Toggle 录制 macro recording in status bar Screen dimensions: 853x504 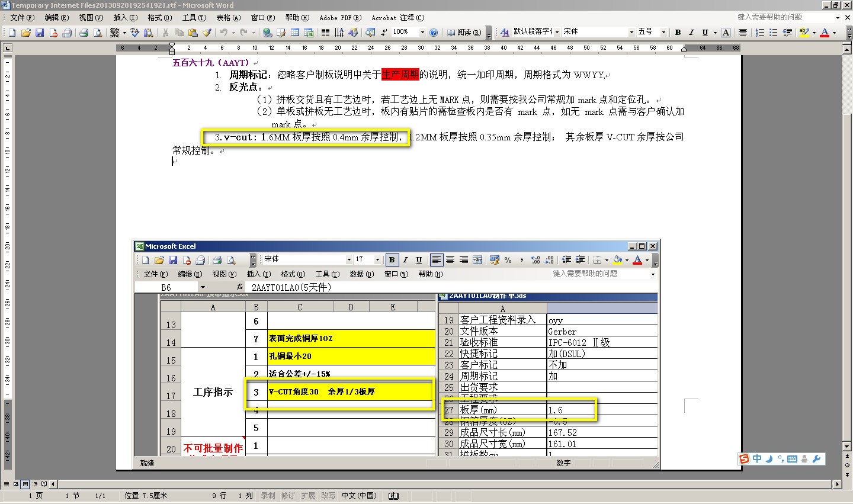coord(268,496)
